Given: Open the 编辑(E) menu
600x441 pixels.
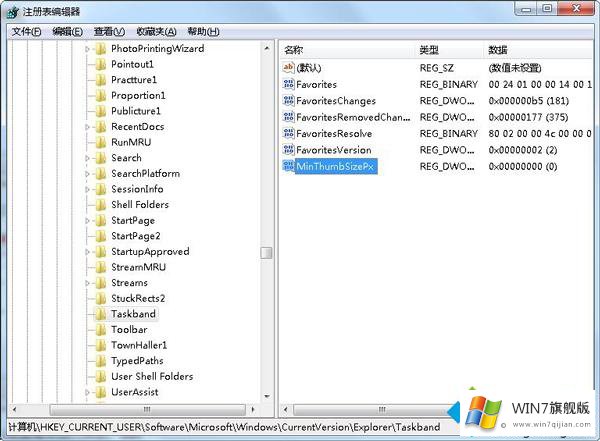Looking at the screenshot, I should pyautogui.click(x=68, y=31).
